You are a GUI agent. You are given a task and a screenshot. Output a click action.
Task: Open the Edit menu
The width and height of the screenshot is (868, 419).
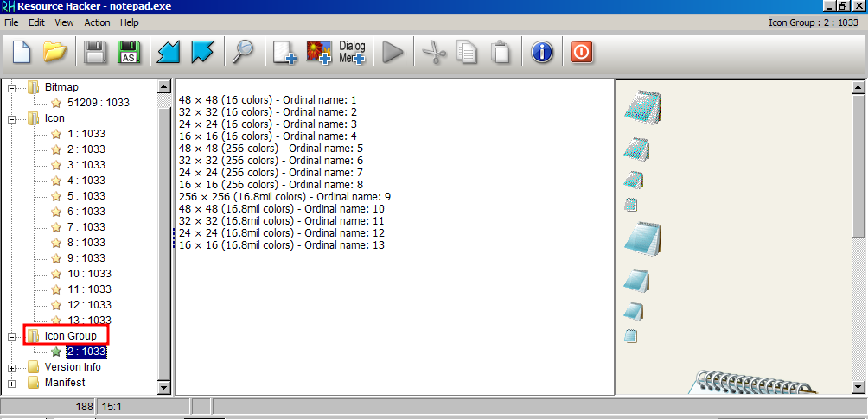click(36, 22)
